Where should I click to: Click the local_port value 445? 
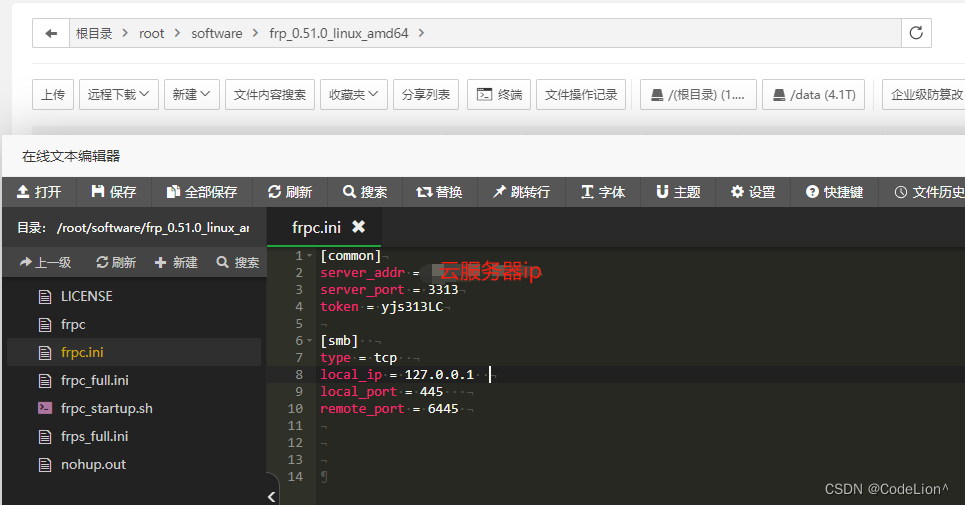point(431,392)
